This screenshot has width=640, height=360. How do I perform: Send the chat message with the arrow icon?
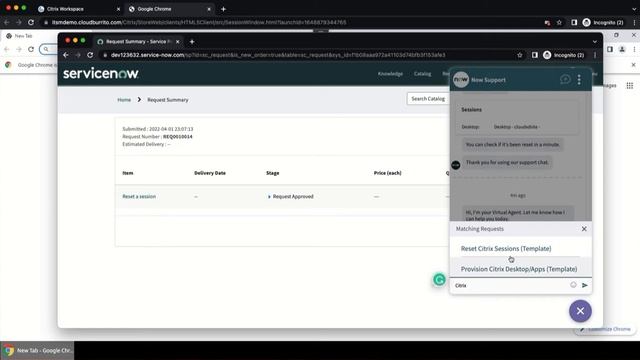tap(585, 285)
